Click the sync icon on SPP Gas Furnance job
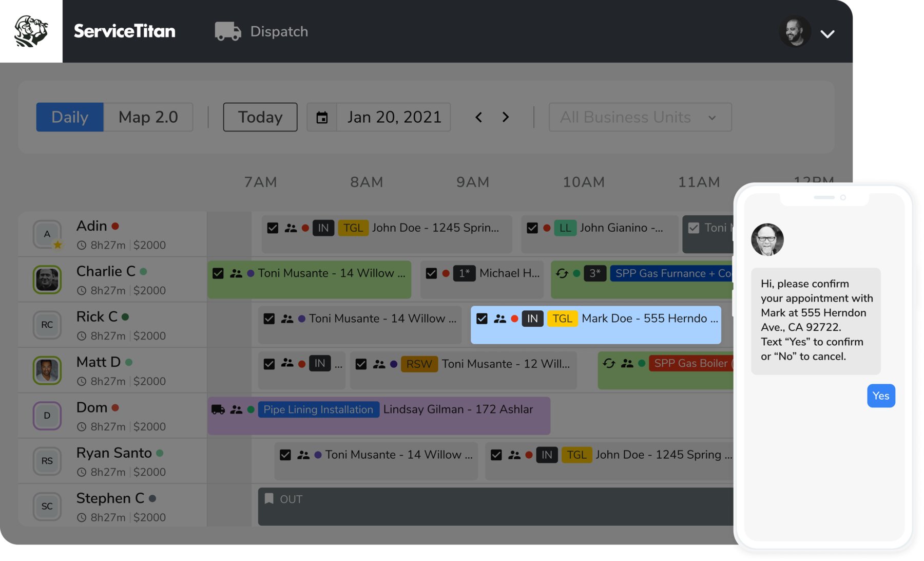The width and height of the screenshot is (924, 561). point(563,273)
